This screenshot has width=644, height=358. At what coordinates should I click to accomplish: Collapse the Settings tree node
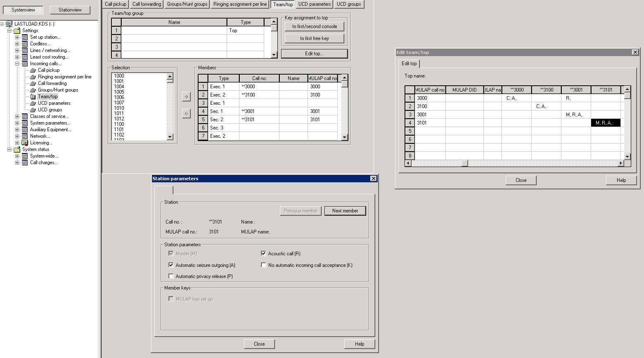point(9,31)
